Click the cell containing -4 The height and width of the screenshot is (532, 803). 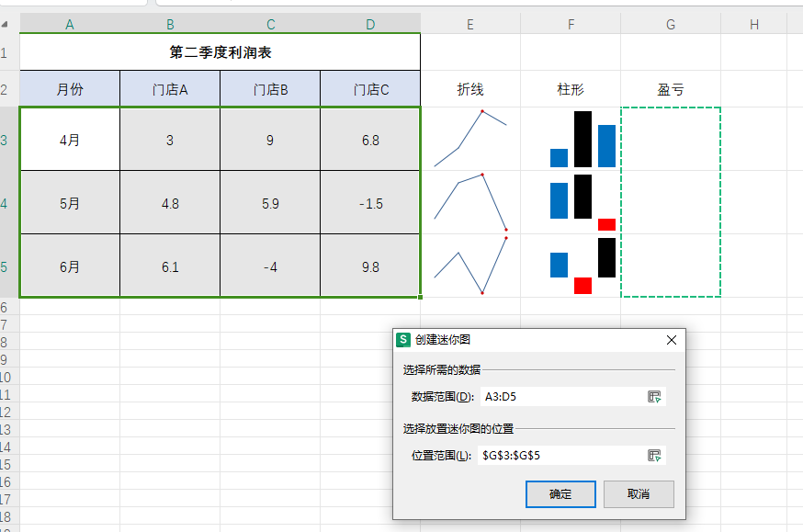[x=270, y=266]
